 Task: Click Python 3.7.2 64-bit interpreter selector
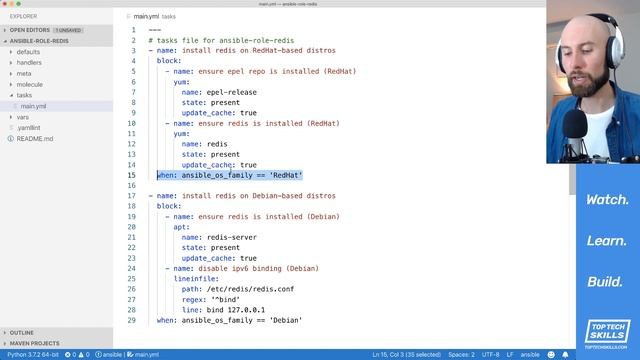[33, 355]
